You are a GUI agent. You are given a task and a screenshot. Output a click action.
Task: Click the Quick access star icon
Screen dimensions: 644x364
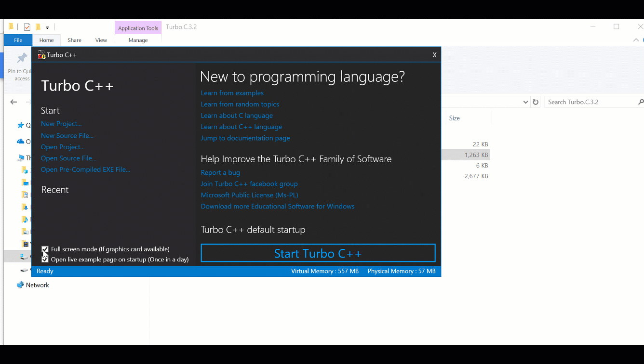[20, 126]
